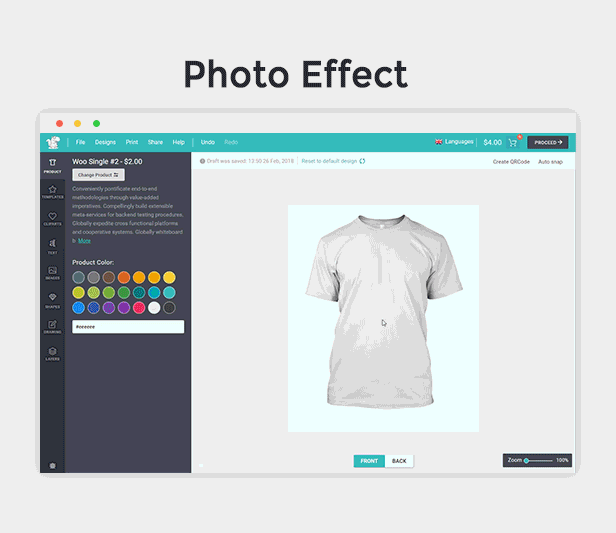Click the hex color input field
The image size is (616, 533).
[x=128, y=327]
